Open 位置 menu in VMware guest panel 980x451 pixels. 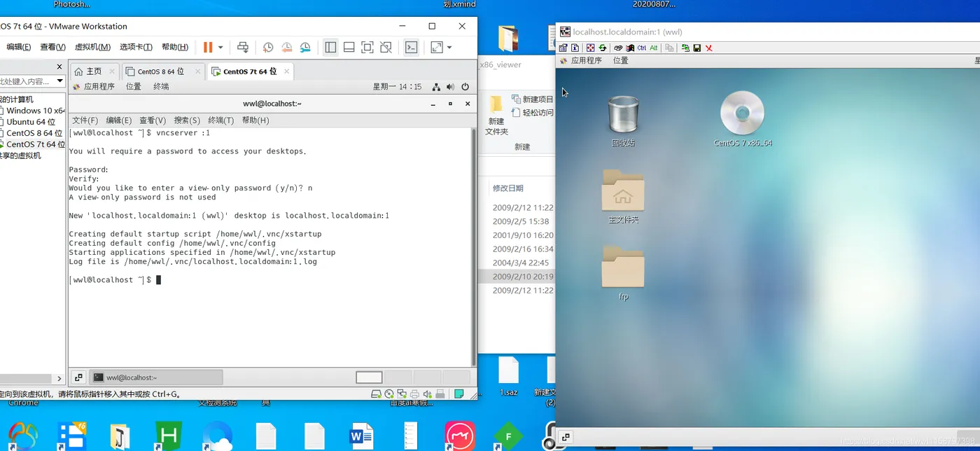134,87
